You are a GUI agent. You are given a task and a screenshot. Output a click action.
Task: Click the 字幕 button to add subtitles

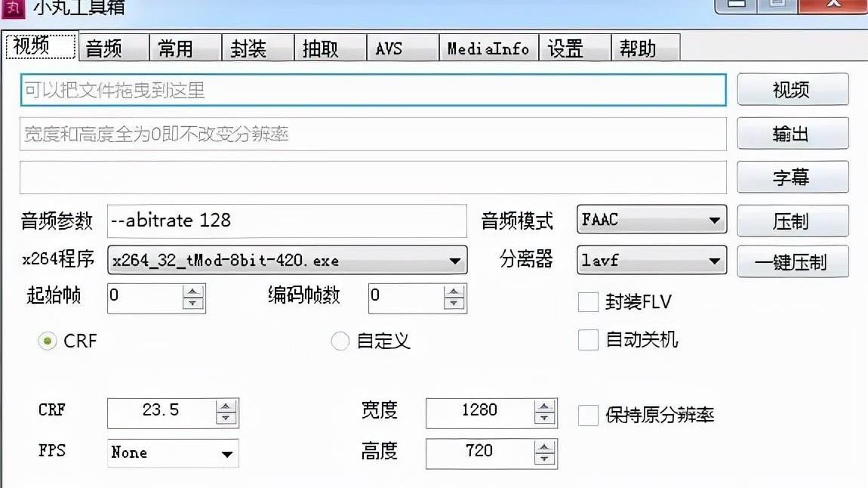(x=793, y=177)
